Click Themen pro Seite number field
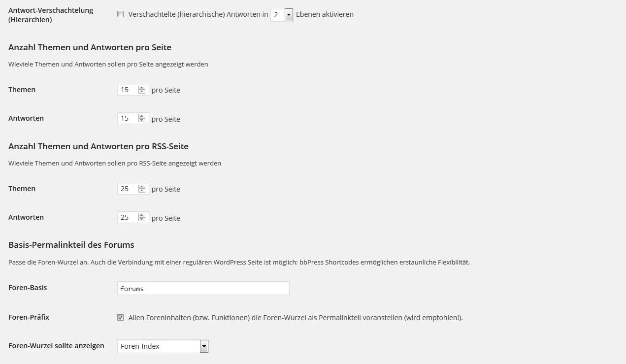The width and height of the screenshot is (626, 364). pyautogui.click(x=133, y=90)
